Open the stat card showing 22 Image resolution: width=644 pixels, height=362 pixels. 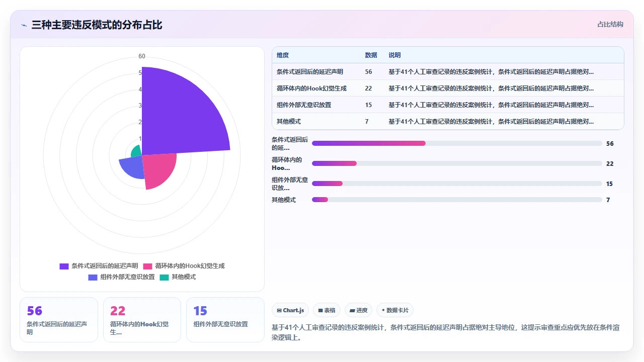pyautogui.click(x=142, y=320)
